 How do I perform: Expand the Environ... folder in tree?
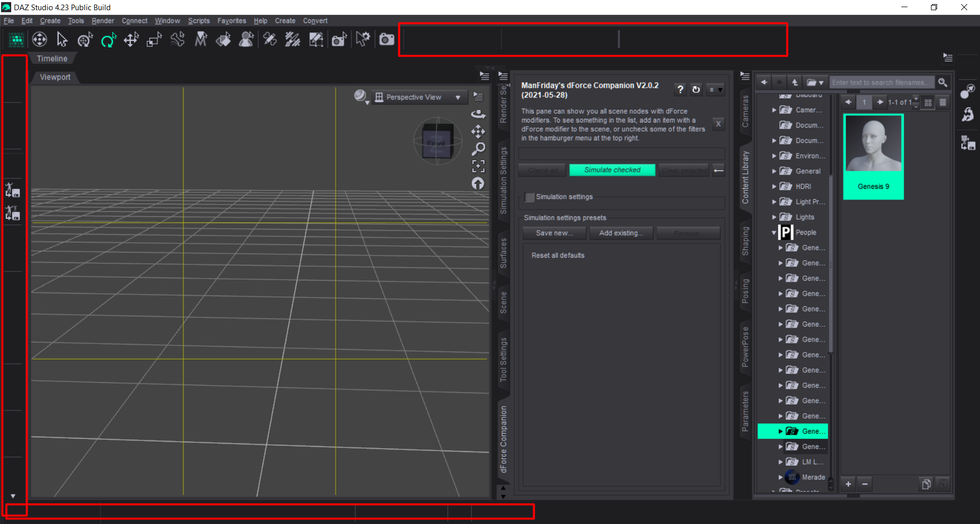(x=774, y=156)
